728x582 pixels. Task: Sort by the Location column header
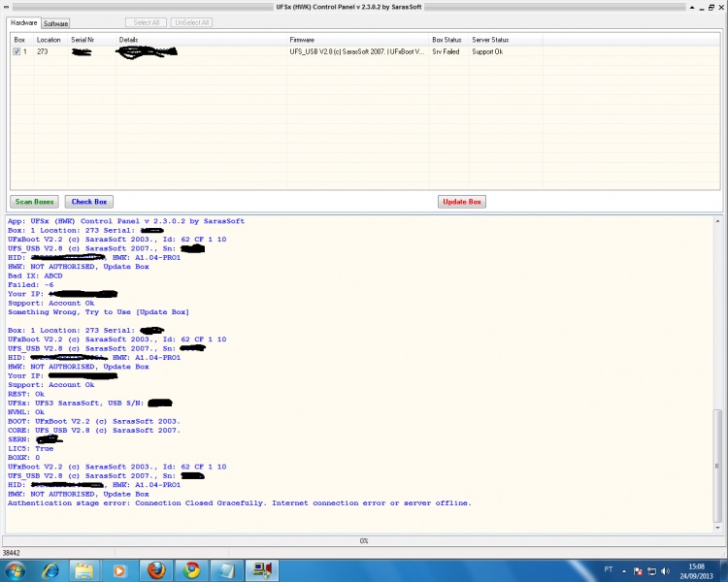[50, 40]
